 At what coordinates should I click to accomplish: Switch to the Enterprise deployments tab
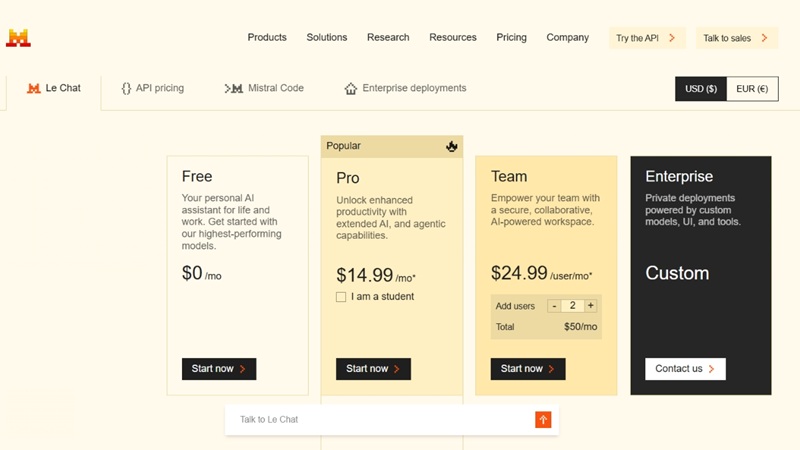pyautogui.click(x=405, y=88)
